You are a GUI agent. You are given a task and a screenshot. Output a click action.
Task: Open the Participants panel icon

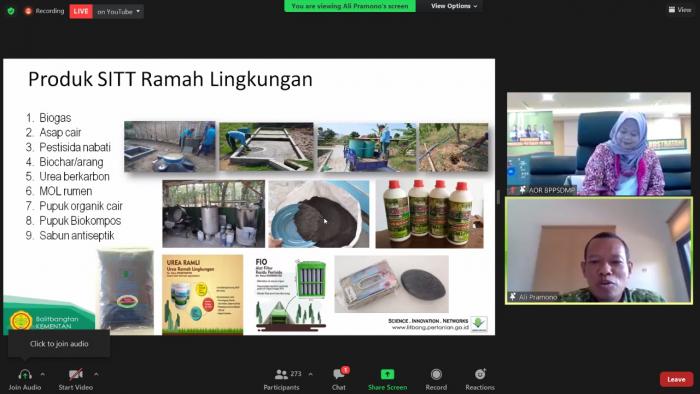[281, 374]
